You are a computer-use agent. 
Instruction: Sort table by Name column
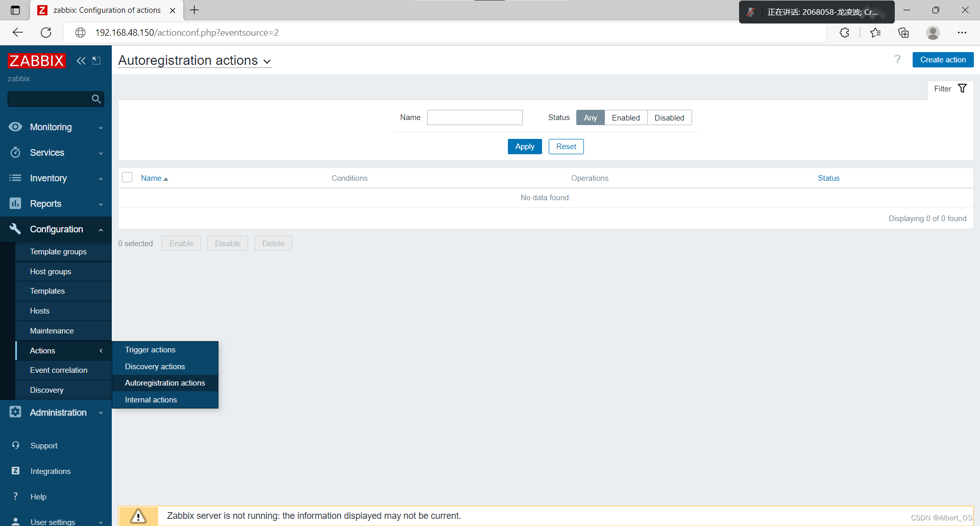(x=154, y=178)
